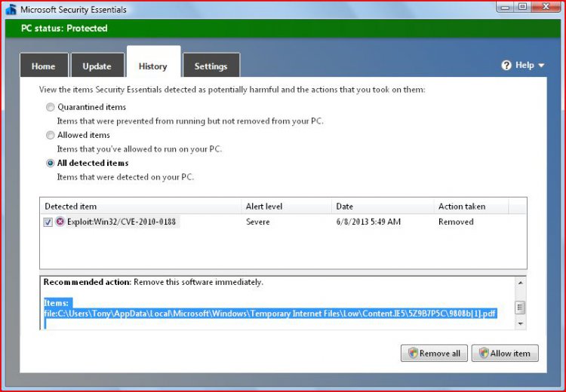Viewport: 566px width, 392px height.
Task: Close the Microsoft Security Essentials window
Action: tap(546, 7)
